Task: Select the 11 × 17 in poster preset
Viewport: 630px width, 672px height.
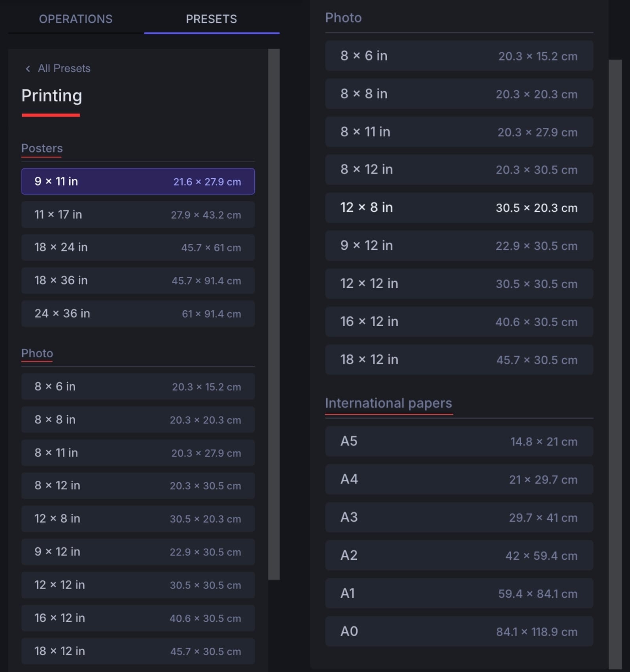Action: pyautogui.click(x=138, y=215)
